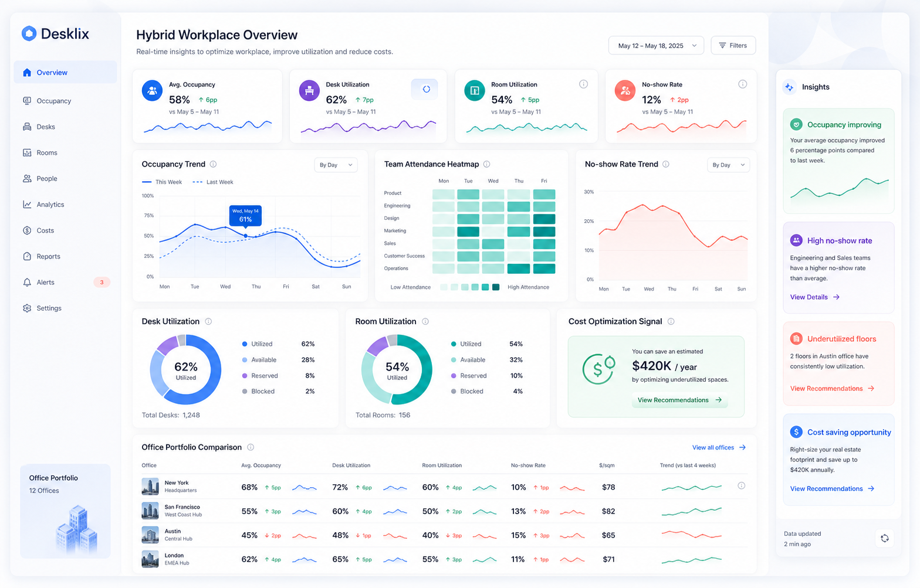Viewport: 920px width, 588px height.
Task: Click the Desklix logo icon
Action: (x=29, y=33)
